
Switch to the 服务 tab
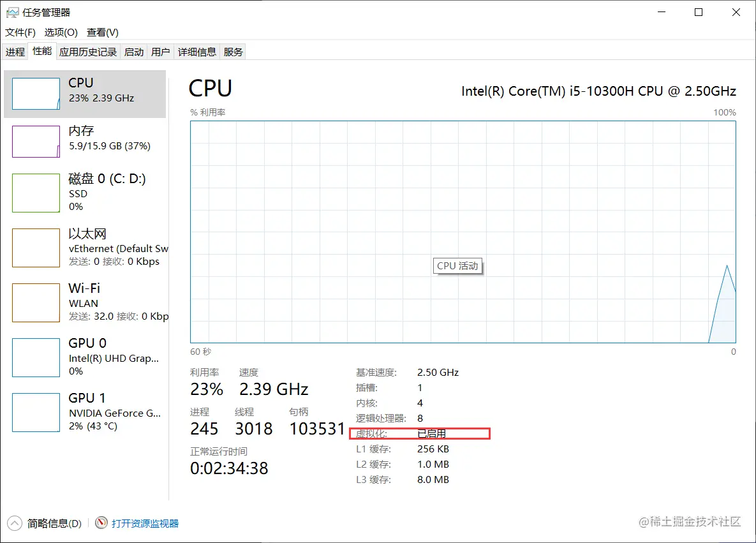(233, 52)
